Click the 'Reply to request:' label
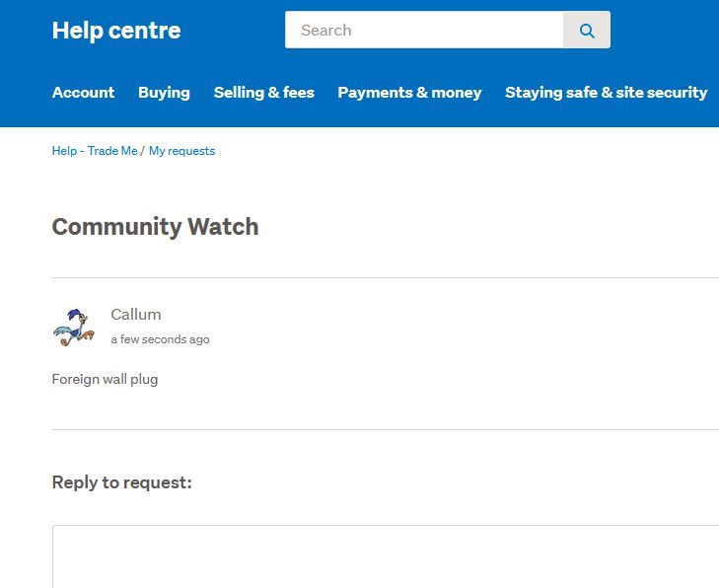 pos(122,482)
